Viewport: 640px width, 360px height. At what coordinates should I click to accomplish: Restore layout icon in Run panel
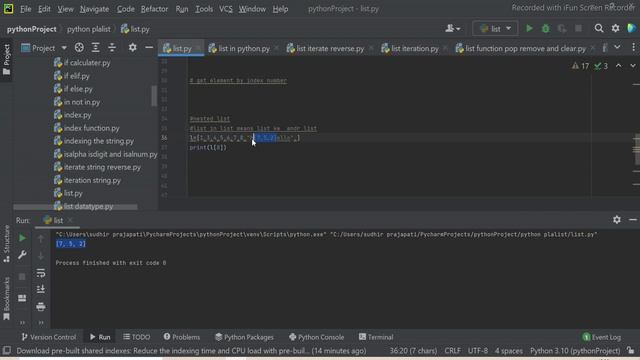(22, 298)
